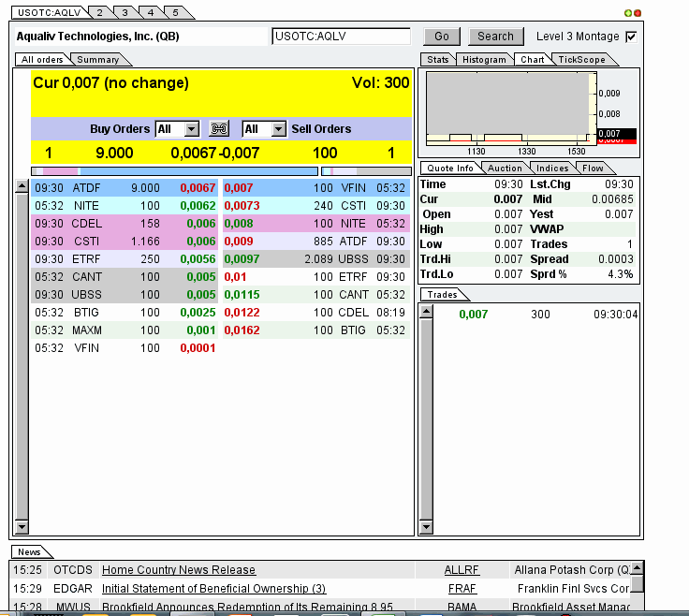Screen dimensions: 689x616
Task: Click the Trades panel scroll up arrow
Action: point(426,312)
